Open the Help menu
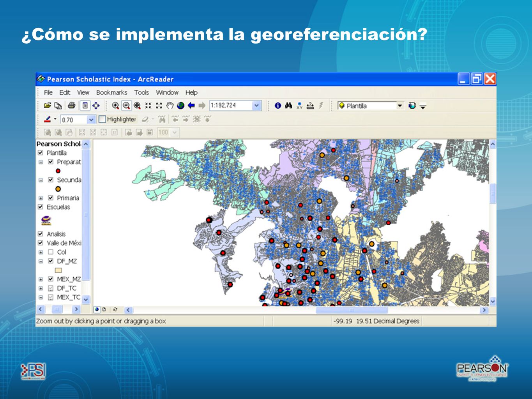The width and height of the screenshot is (532, 399). tap(191, 92)
